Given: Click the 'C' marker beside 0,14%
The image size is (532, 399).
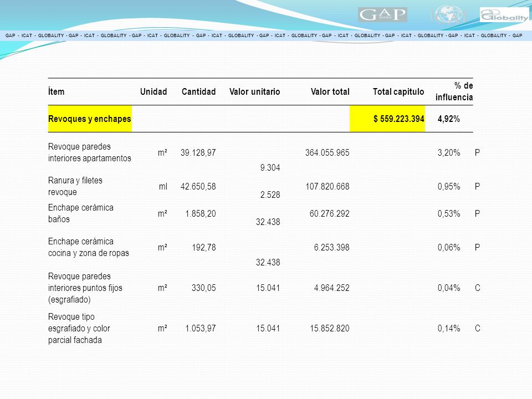Looking at the screenshot, I should [x=477, y=329].
